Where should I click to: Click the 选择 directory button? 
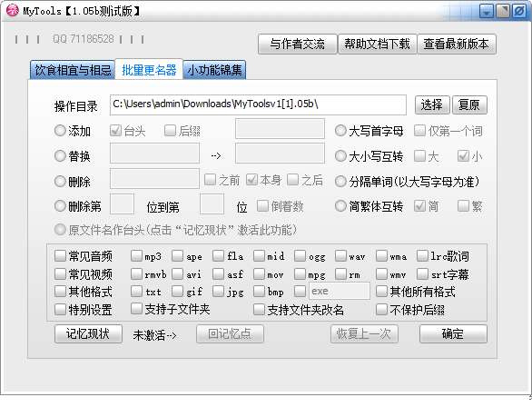pos(432,104)
